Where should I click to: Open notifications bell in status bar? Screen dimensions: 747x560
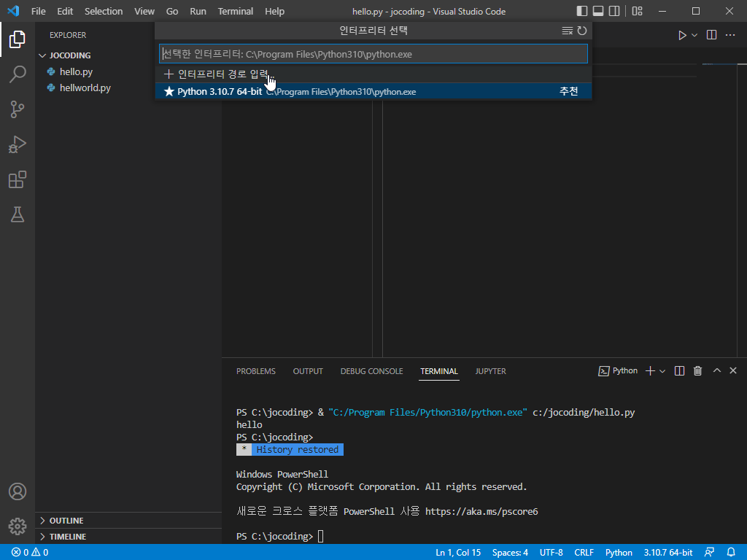731,553
